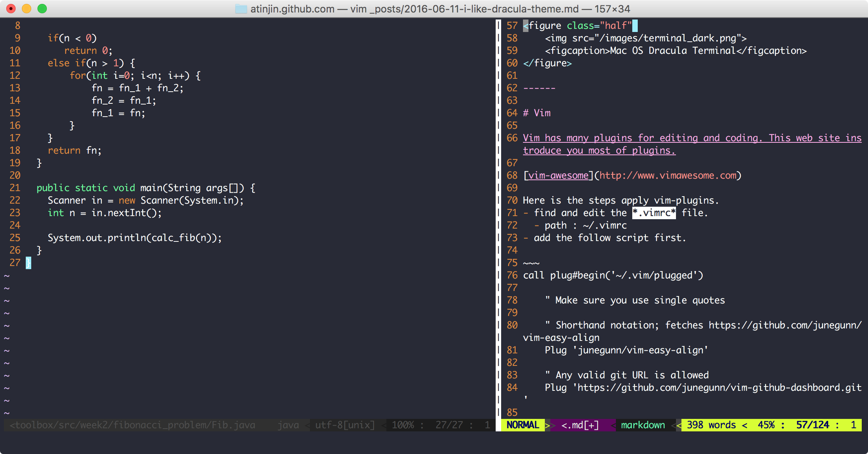The image size is (868, 454).
Task: Click the '57/124' line position indicator
Action: (x=813, y=425)
